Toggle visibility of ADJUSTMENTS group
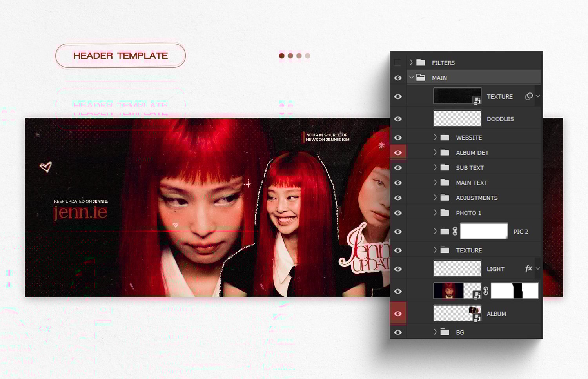This screenshot has width=588, height=379. (x=398, y=198)
